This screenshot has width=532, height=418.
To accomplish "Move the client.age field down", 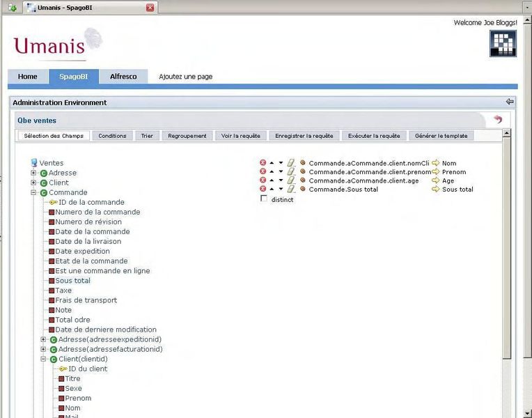I will pos(281,180).
